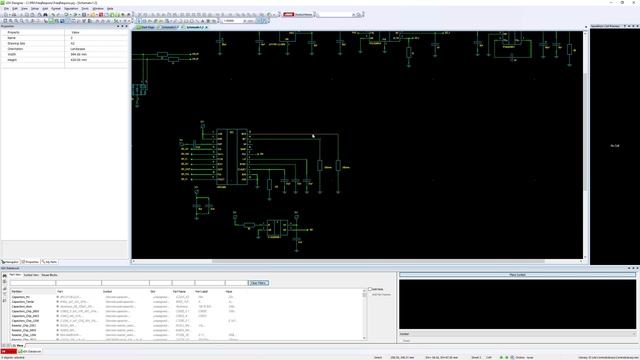Select the Capacitors_Alum partition row

[x=22, y=307]
